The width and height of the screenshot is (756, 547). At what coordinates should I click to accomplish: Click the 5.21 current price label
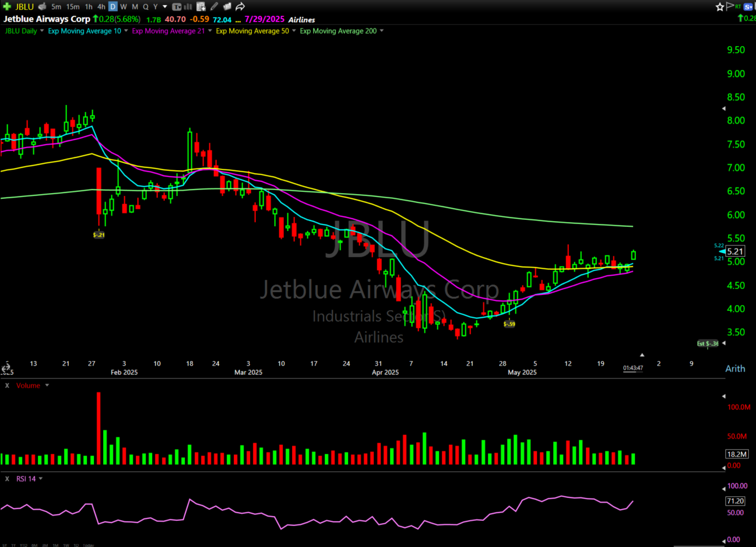tap(735, 251)
